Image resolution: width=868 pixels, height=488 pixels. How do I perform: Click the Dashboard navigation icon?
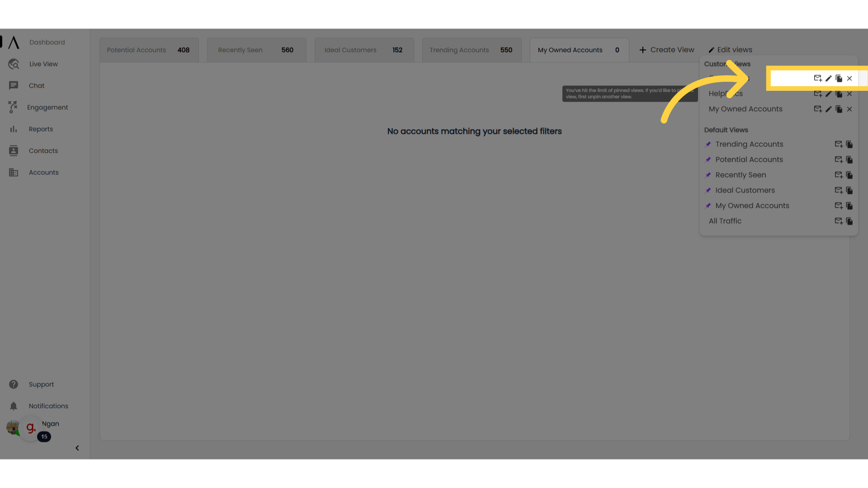13,42
